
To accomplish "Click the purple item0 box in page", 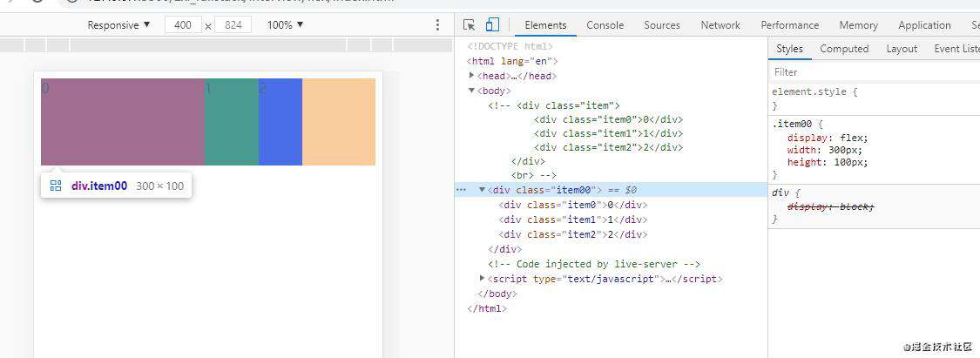I will tap(123, 122).
